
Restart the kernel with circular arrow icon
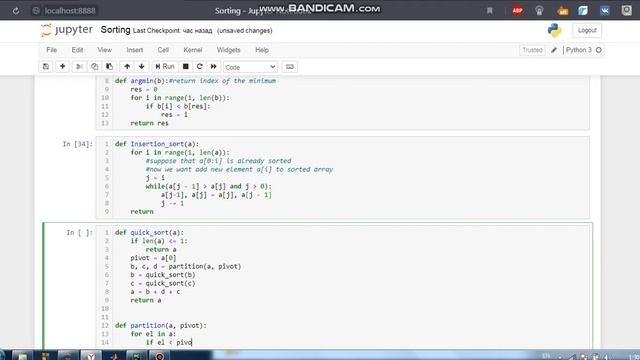[200, 67]
